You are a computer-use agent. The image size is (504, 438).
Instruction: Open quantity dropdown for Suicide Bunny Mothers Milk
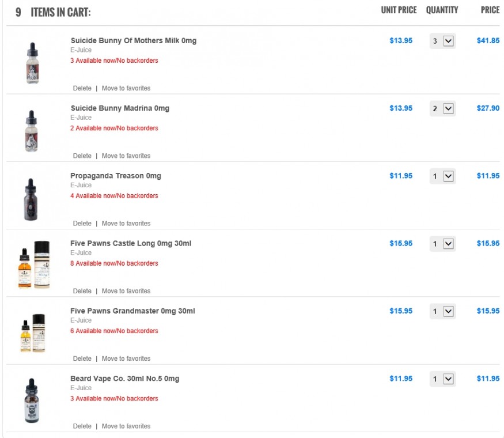click(442, 41)
